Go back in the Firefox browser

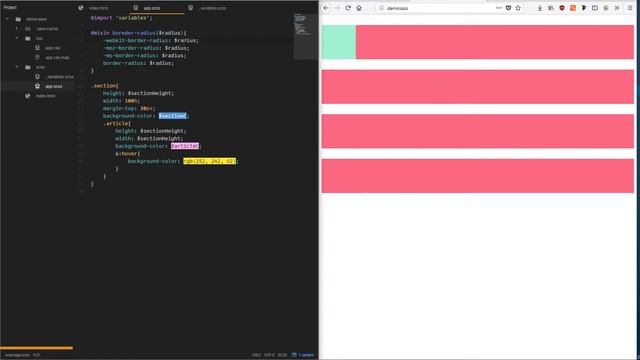[326, 8]
